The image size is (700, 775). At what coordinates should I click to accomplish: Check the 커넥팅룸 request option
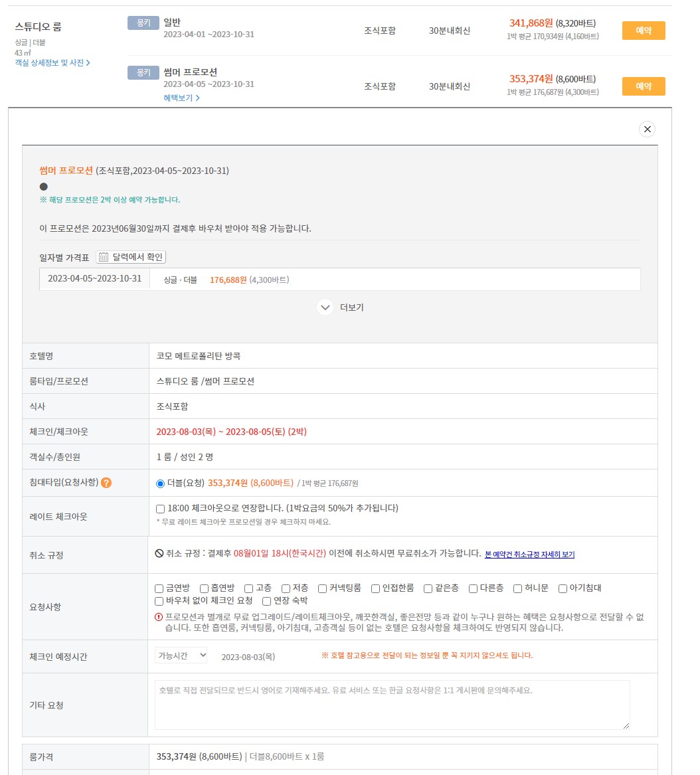[322, 588]
